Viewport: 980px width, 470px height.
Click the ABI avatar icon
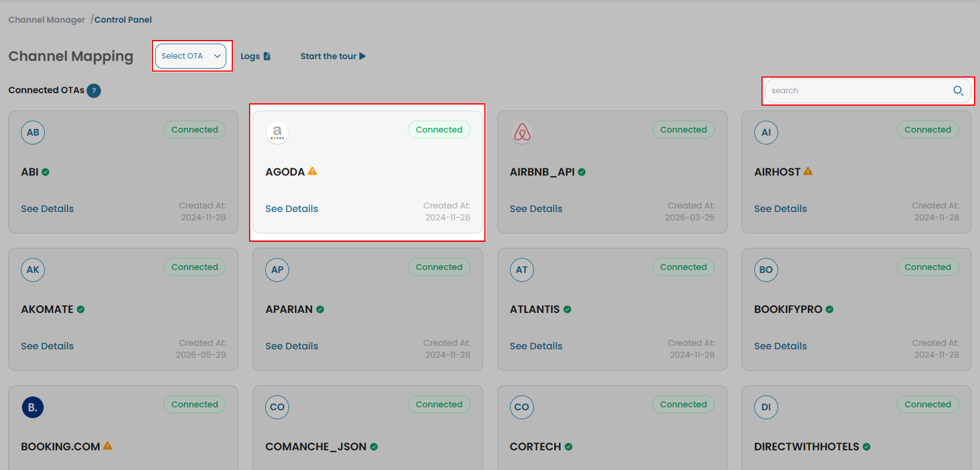tap(33, 133)
